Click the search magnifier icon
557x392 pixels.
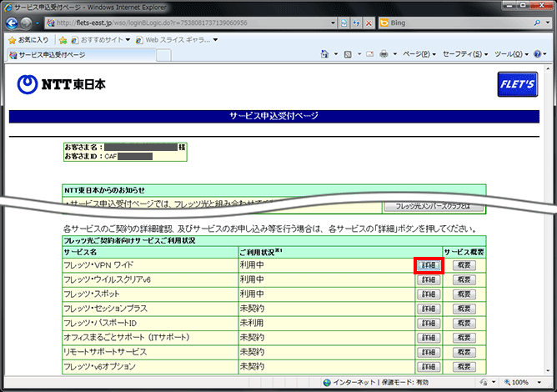tap(537, 23)
